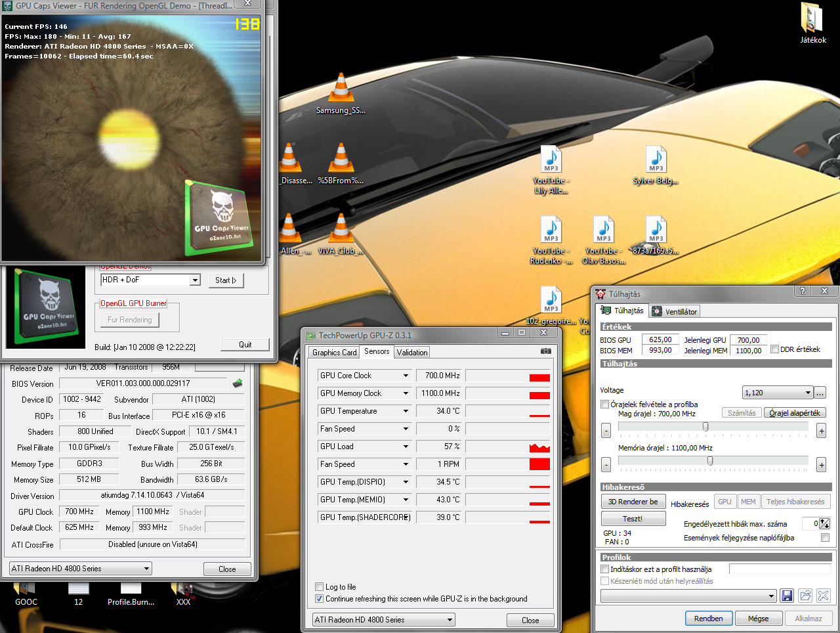This screenshot has width=840, height=633.
Task: Select the _Disasse... VLC media file
Action: pos(289,164)
